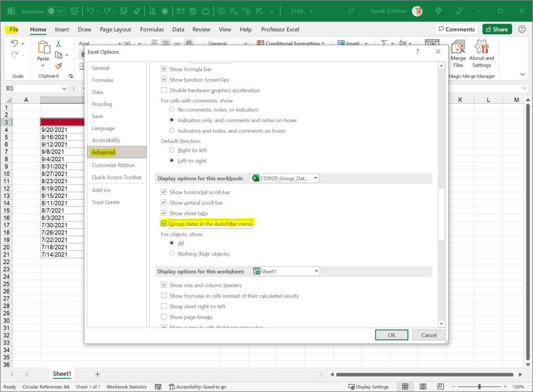Check Show page breaks
Image resolution: width=533 pixels, height=392 pixels.
(164, 317)
